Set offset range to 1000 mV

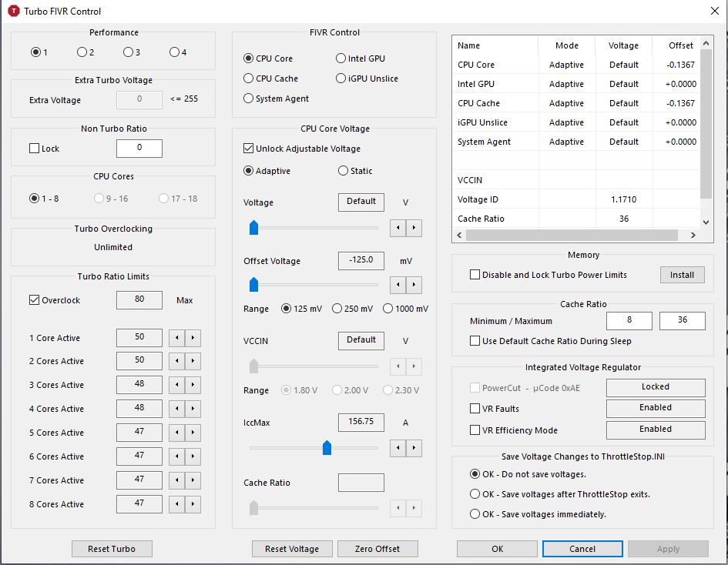pos(405,309)
